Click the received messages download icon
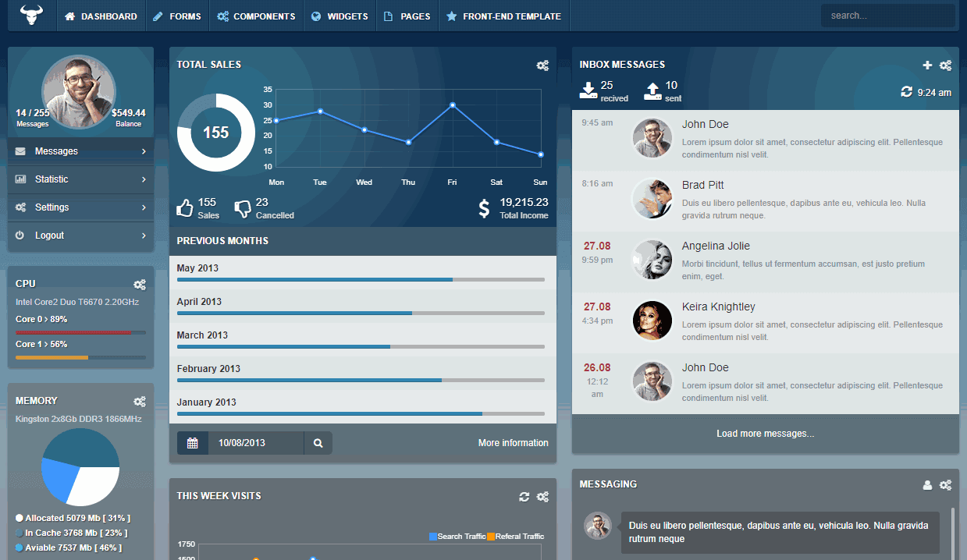The width and height of the screenshot is (967, 560). (x=588, y=90)
